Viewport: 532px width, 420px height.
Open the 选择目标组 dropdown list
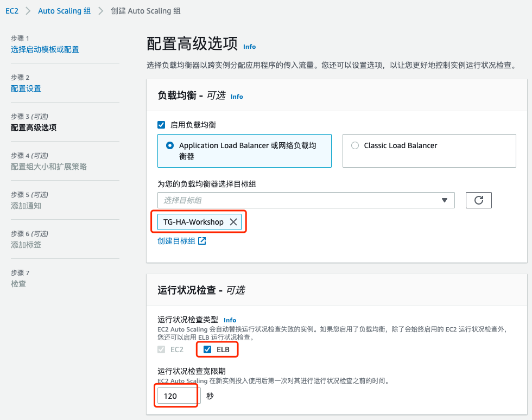click(x=304, y=200)
